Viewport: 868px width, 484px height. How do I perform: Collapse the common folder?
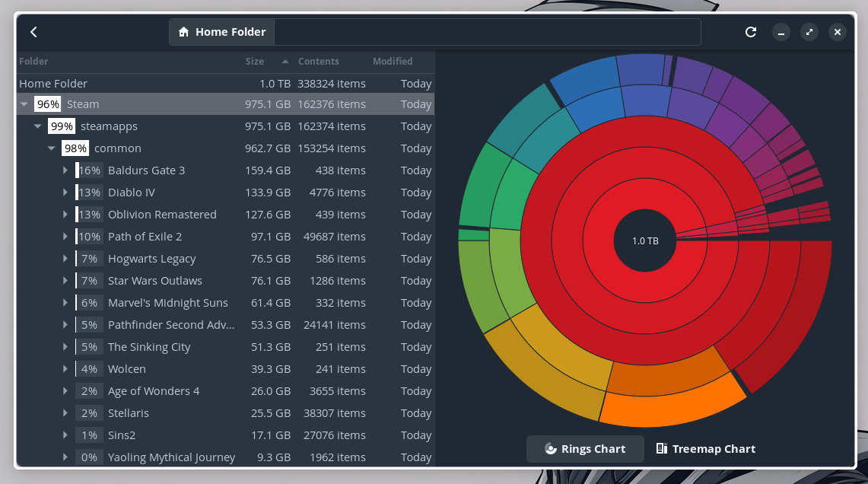coord(52,148)
